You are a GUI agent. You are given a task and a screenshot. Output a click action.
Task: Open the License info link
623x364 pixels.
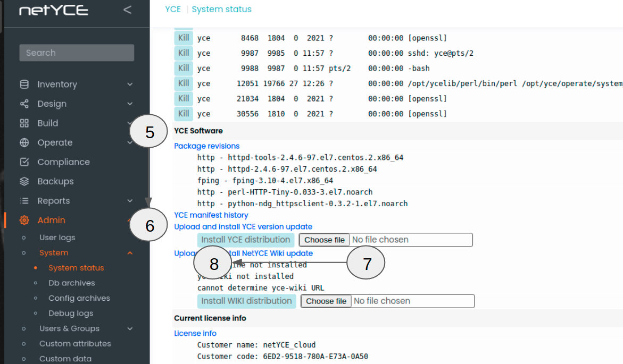[195, 333]
